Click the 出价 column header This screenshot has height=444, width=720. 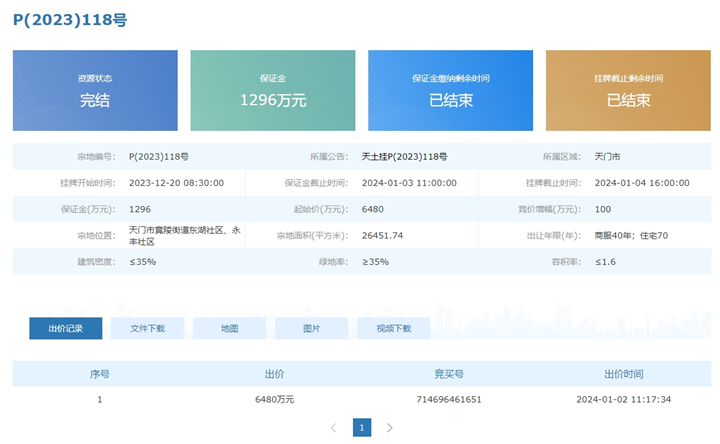pos(274,374)
